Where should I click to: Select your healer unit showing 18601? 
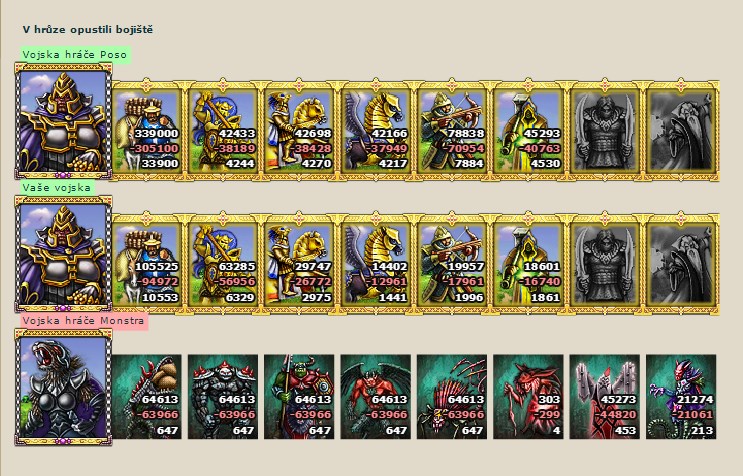[x=528, y=264]
